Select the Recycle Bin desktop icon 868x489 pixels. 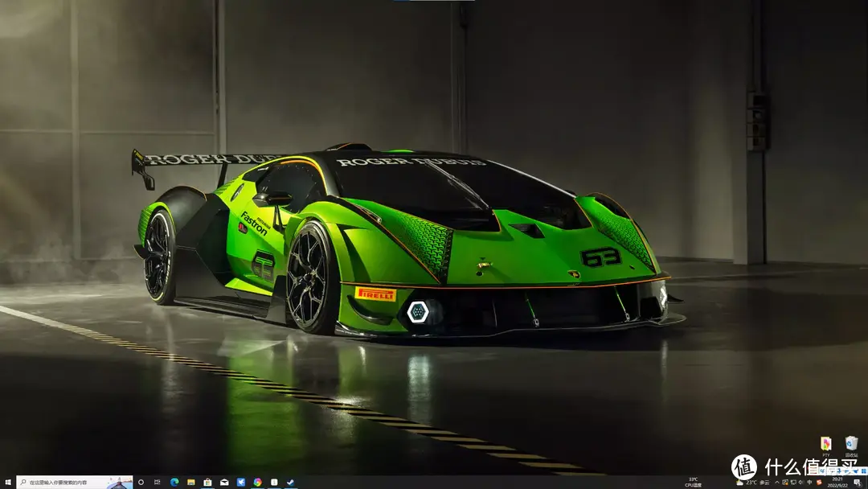pos(851,446)
